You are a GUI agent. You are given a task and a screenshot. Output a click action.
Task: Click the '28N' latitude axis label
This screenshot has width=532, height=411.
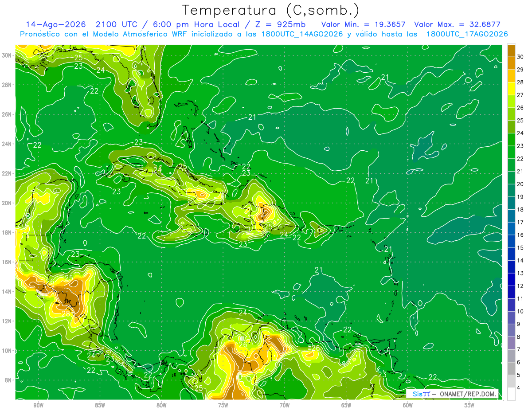[x=7, y=85]
